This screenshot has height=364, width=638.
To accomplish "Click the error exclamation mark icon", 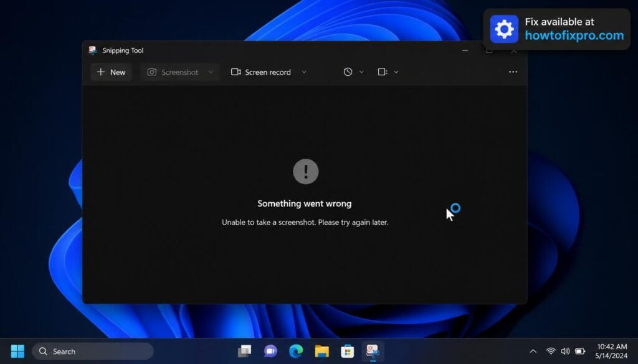I will 305,172.
